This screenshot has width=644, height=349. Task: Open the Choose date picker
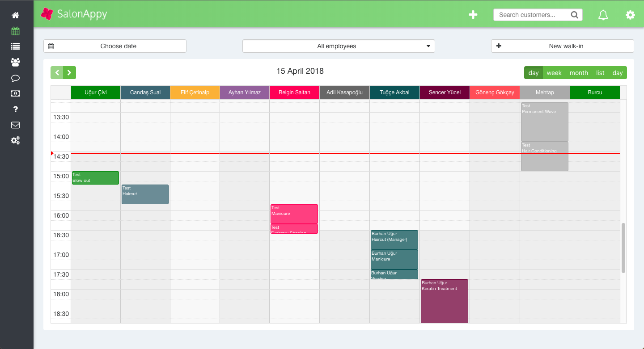pos(114,46)
